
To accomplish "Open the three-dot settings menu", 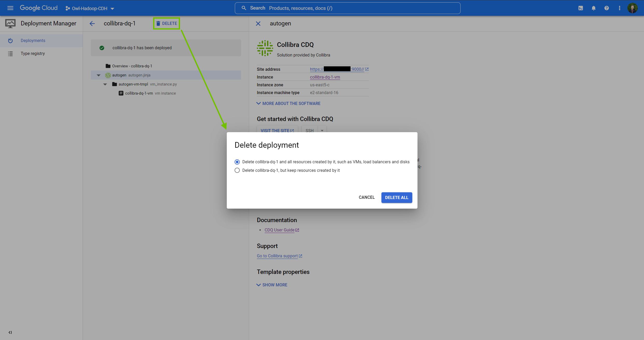I will [x=620, y=8].
